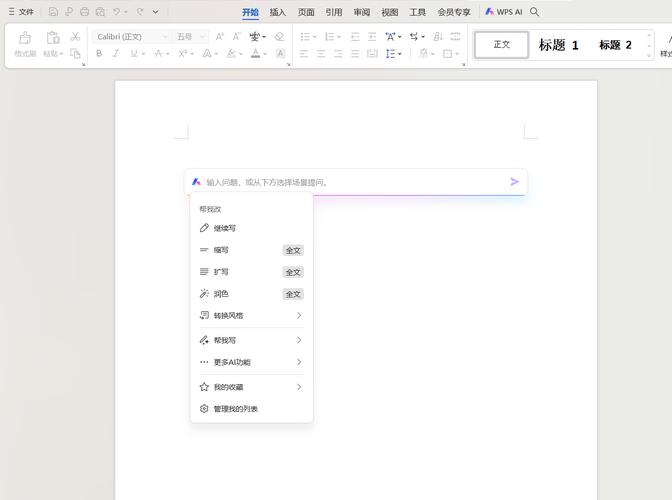672x500 pixels.
Task: Apply the 标题 1 style
Action: (x=558, y=45)
